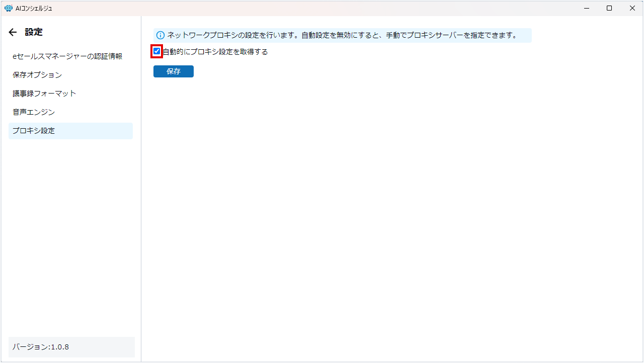Image resolution: width=644 pixels, height=363 pixels.
Task: Close the AIコンシェルジュ window
Action: tap(632, 8)
